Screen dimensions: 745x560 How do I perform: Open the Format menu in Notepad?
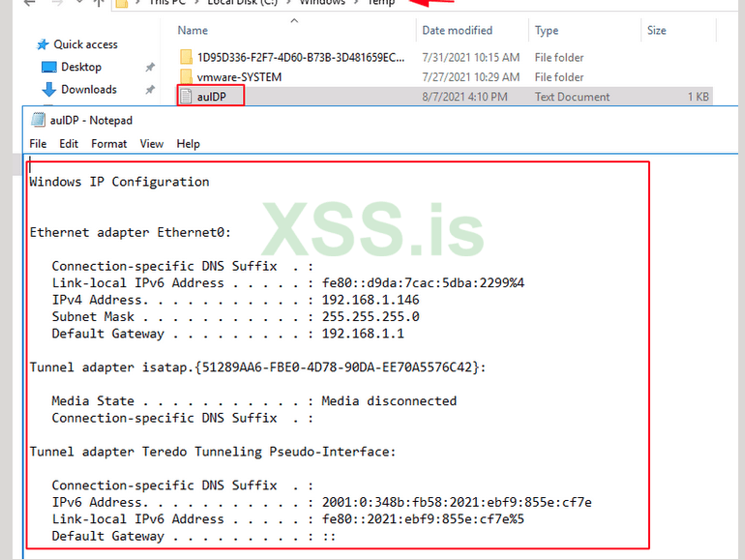(108, 144)
